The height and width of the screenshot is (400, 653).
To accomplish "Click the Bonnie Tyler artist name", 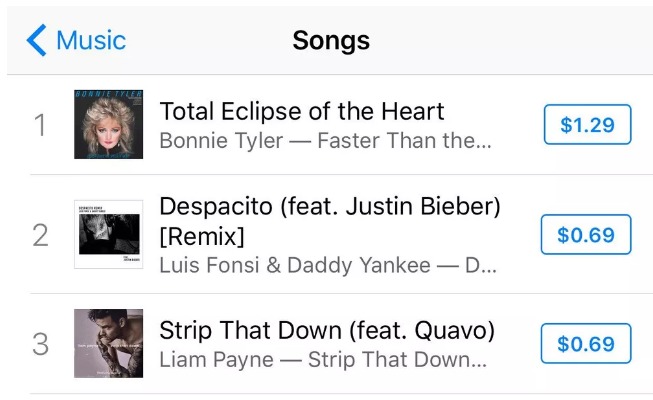I will (x=220, y=140).
